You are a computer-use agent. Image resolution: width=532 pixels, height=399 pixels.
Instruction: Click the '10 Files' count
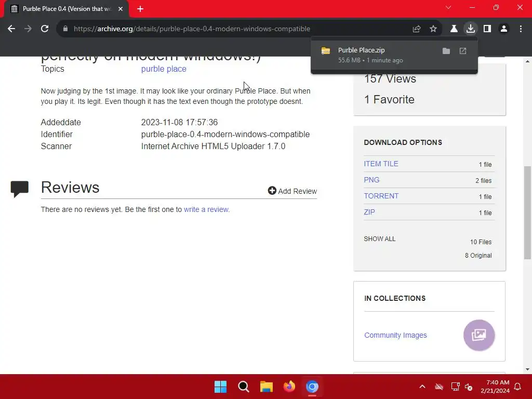pyautogui.click(x=481, y=242)
